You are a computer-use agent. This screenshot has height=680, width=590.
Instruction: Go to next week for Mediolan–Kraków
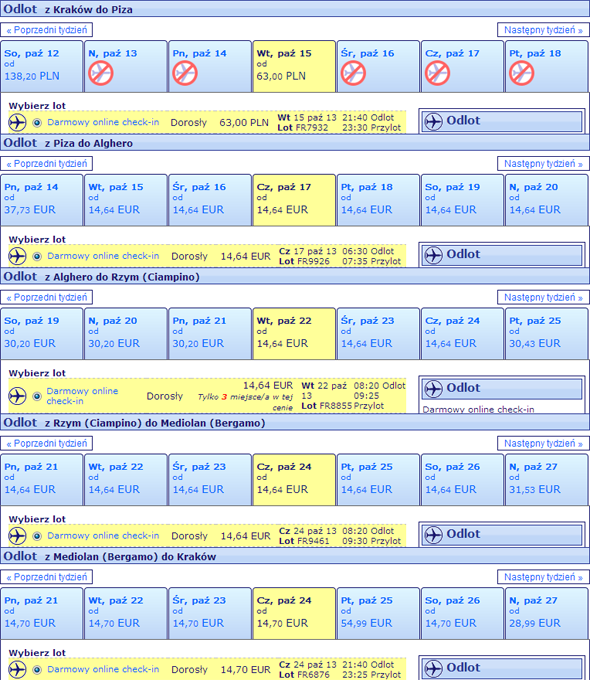(x=543, y=577)
